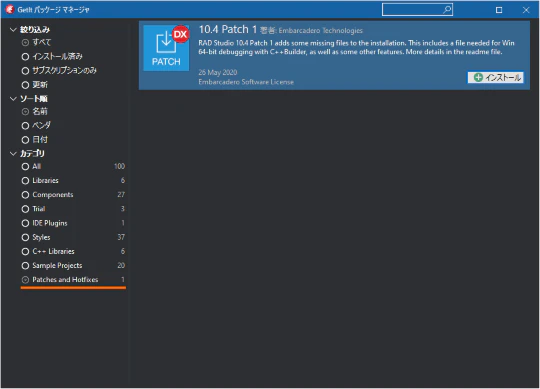The height and width of the screenshot is (389, 540).
Task: Maximize the GetIt package manager window
Action: click(x=499, y=10)
